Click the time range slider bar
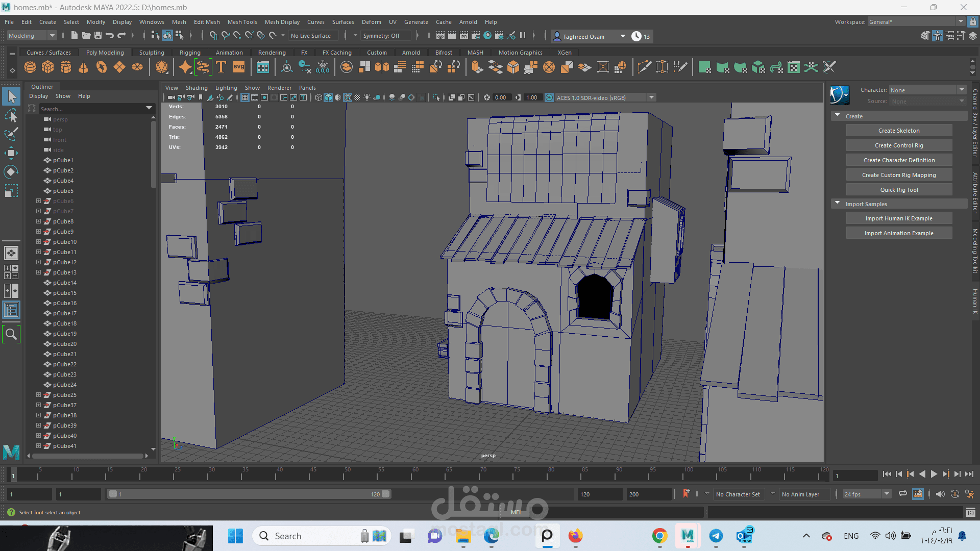 pos(249,494)
